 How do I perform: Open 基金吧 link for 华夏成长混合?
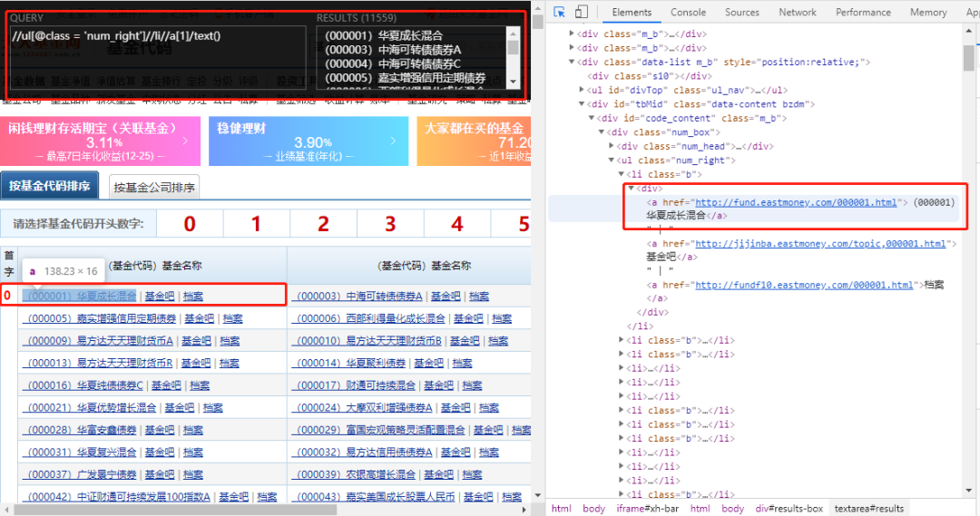pyautogui.click(x=160, y=297)
